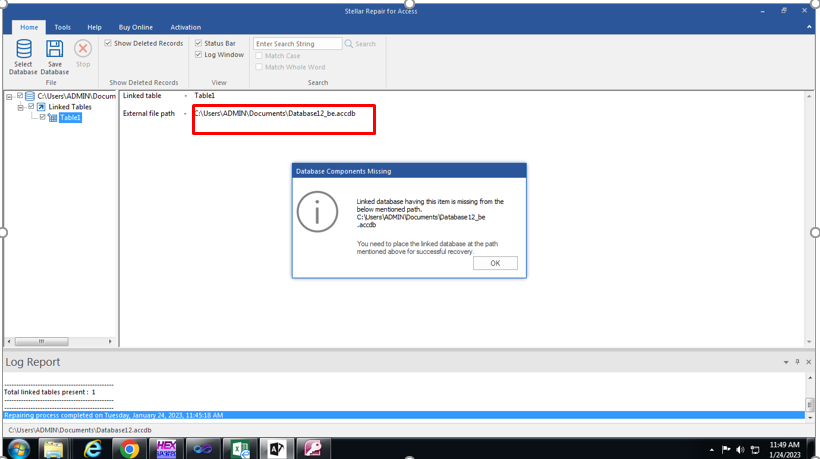Click the Save Database icon
Screen dimensions: 820x459
(x=54, y=49)
